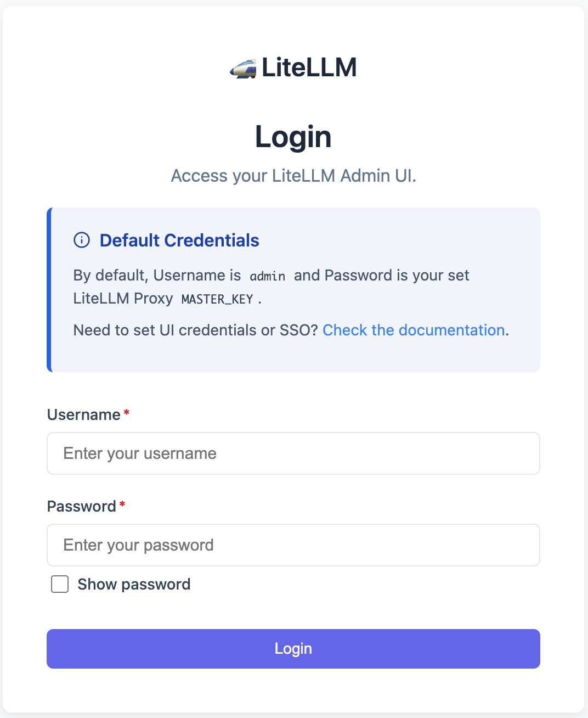Click the "admin" code text

[x=268, y=276]
